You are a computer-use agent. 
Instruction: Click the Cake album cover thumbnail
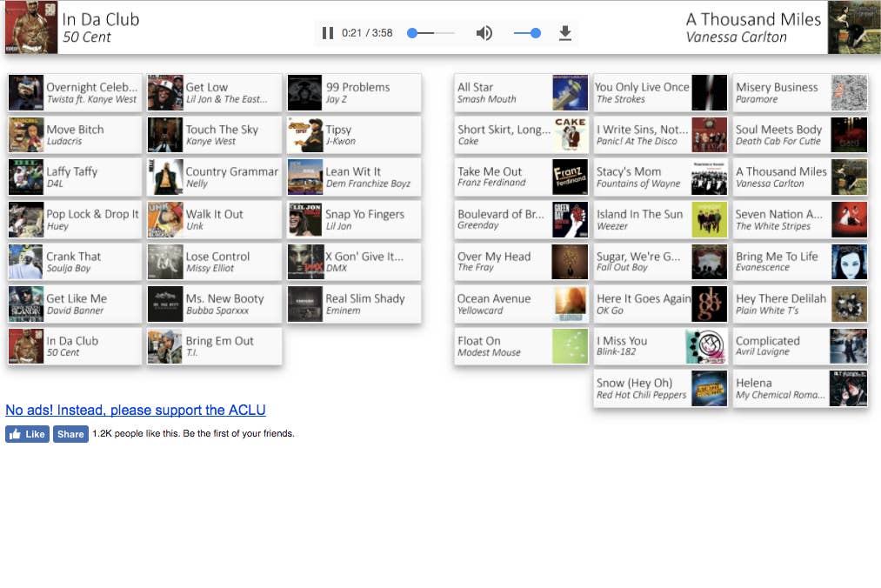(570, 135)
